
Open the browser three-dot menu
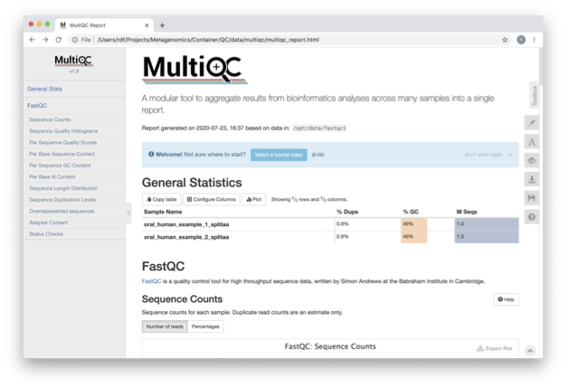pos(534,40)
